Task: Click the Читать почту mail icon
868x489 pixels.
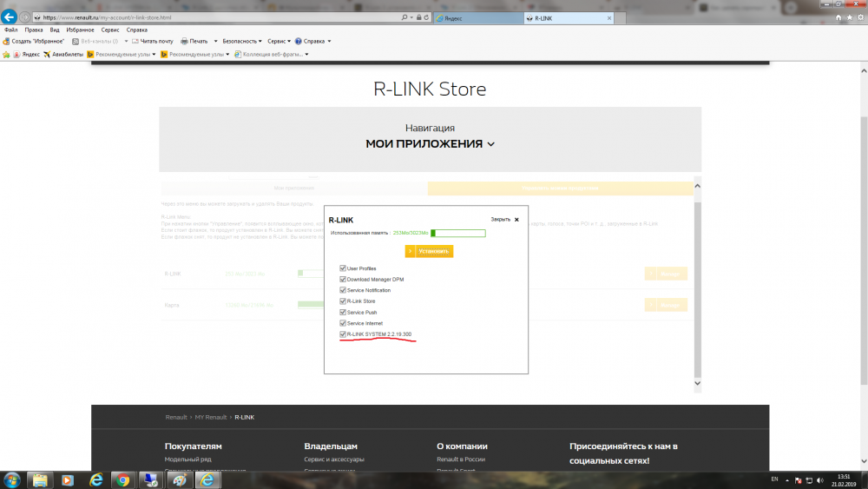Action: (x=135, y=41)
